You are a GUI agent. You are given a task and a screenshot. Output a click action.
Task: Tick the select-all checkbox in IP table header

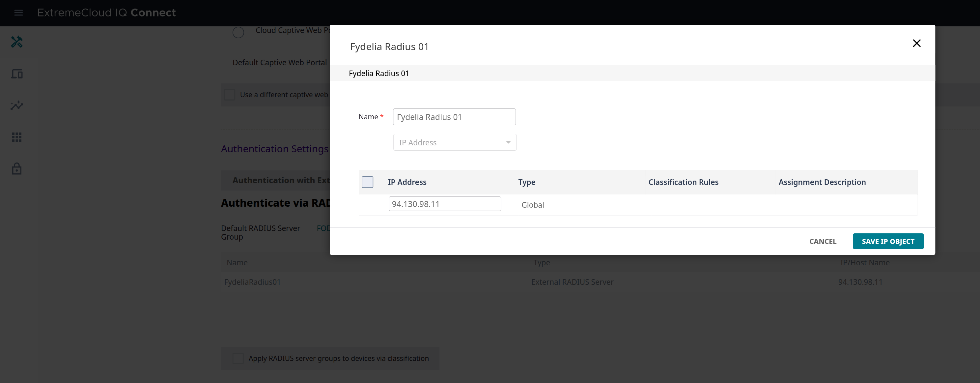367,182
